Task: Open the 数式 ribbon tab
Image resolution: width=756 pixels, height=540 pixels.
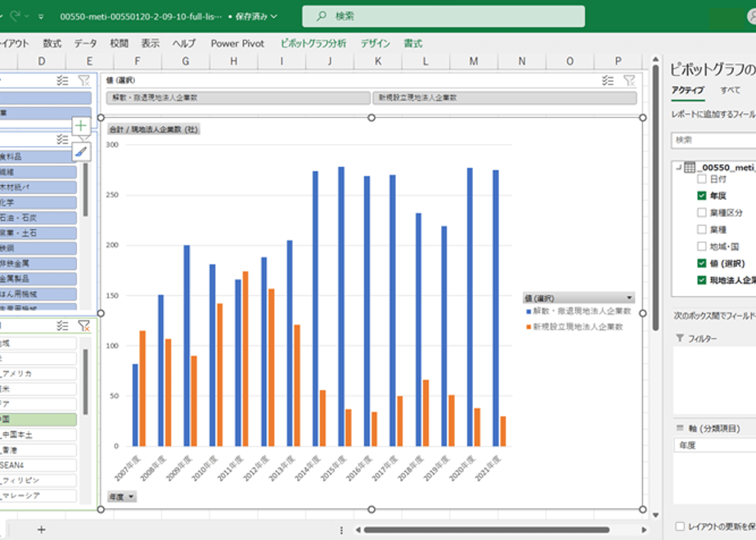Action: point(52,43)
